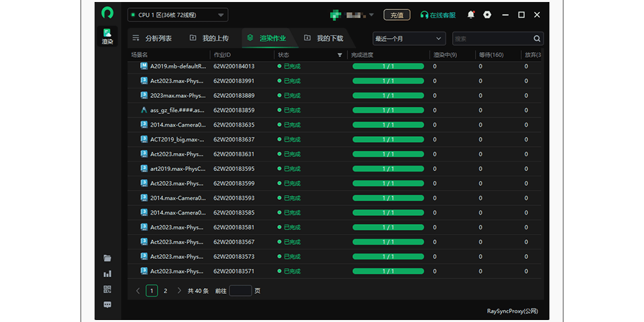Screen dimensions: 644x322
Task: Open the 最近一个月 time range dropdown
Action: [x=409, y=39]
